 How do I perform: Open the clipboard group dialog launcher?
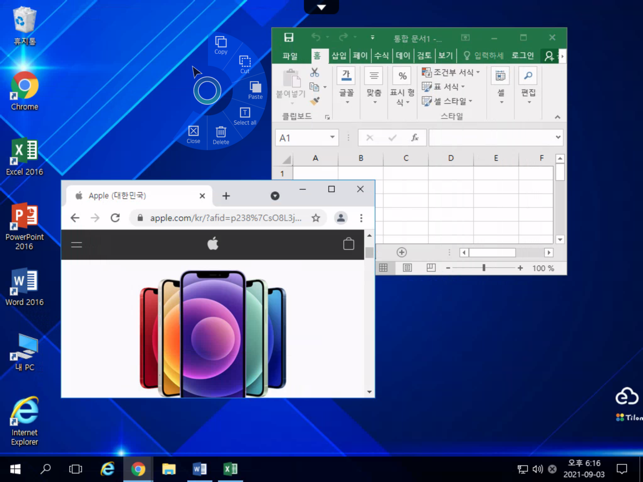327,117
